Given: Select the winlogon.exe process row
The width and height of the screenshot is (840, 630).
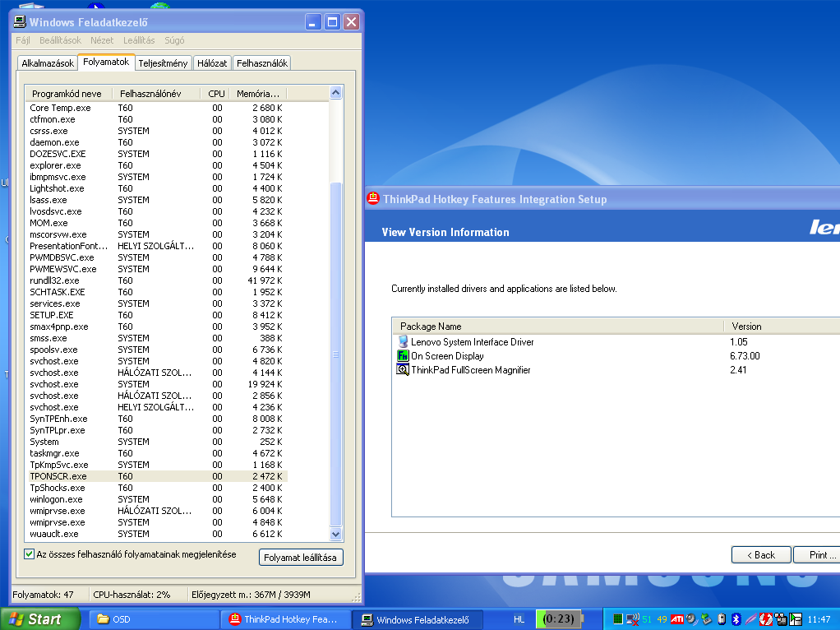Looking at the screenshot, I should click(x=158, y=499).
